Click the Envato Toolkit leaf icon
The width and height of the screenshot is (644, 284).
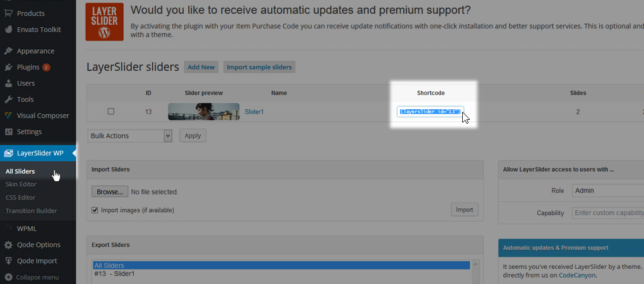tap(8, 30)
